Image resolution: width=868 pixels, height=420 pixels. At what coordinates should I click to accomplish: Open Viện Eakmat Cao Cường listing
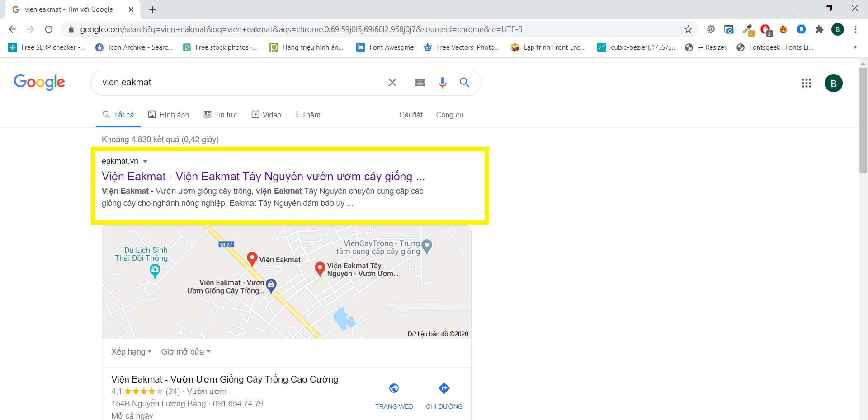pos(225,379)
